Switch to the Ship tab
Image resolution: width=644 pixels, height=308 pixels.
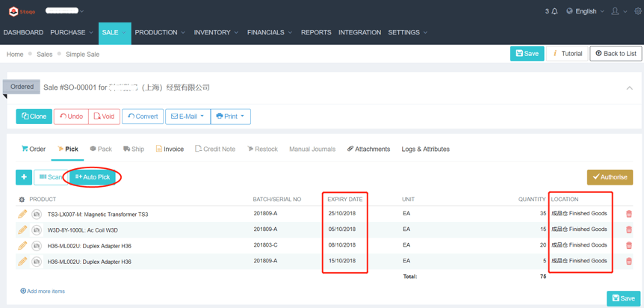click(134, 150)
